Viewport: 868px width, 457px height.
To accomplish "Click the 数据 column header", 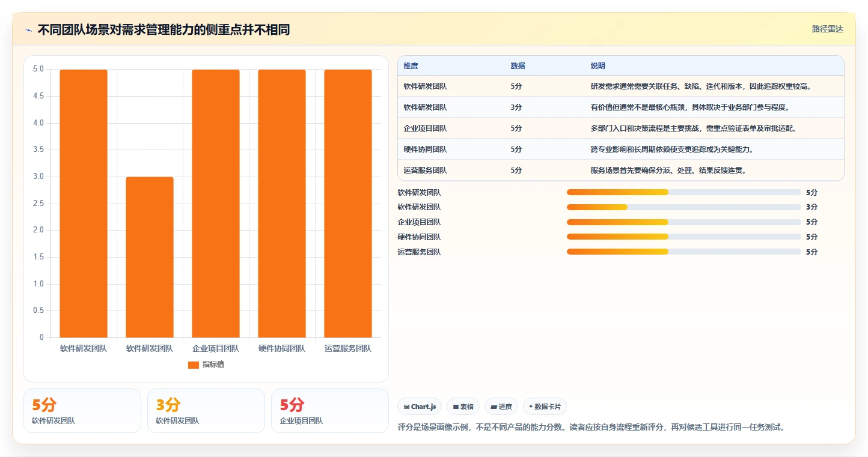I will tap(518, 66).
